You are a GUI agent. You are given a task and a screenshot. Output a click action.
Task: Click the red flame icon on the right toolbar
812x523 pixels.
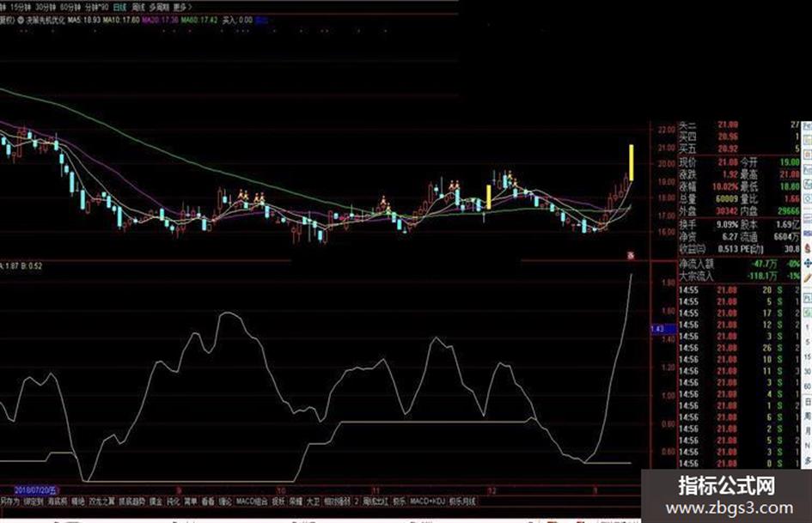(x=808, y=248)
